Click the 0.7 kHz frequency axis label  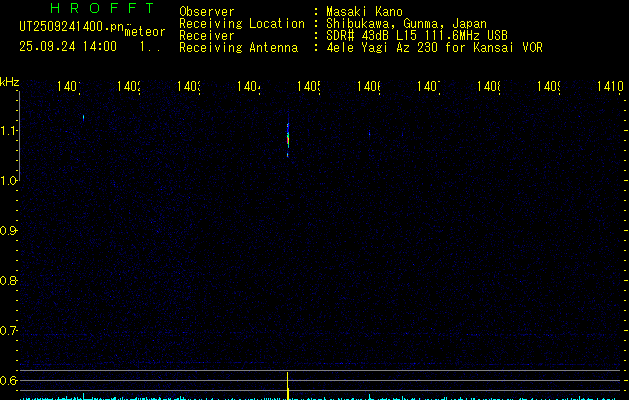tap(8, 331)
